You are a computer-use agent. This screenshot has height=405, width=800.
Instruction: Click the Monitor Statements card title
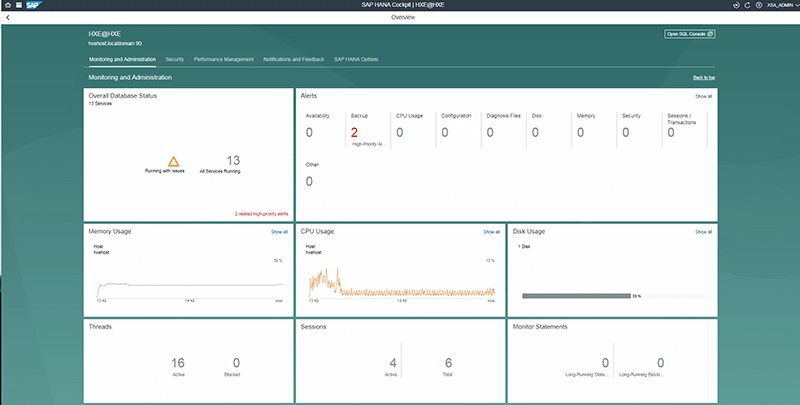click(540, 327)
